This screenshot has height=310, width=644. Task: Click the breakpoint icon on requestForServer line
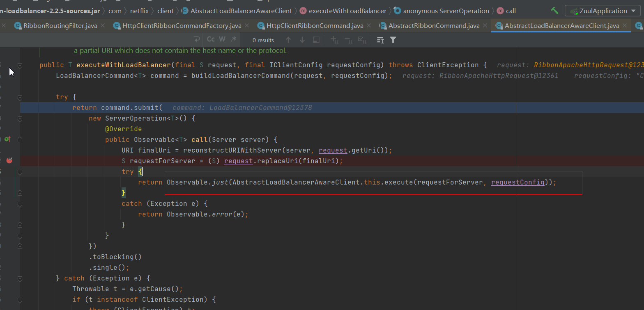(x=9, y=161)
